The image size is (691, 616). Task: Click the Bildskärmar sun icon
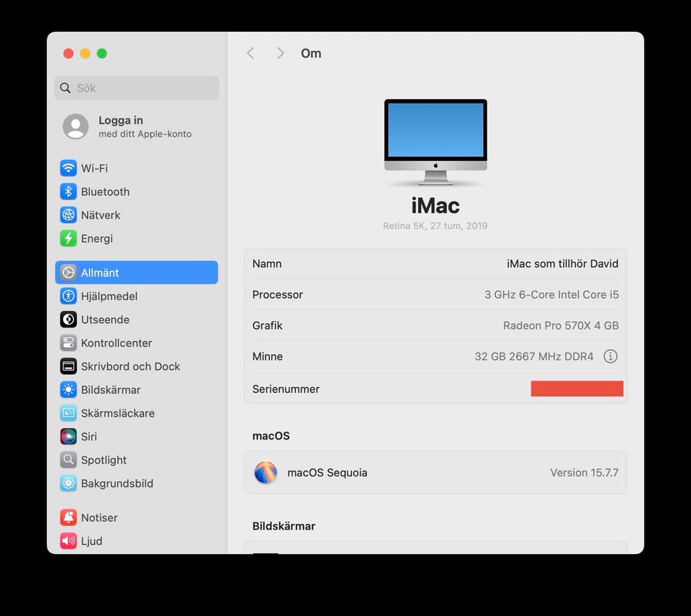tap(68, 389)
